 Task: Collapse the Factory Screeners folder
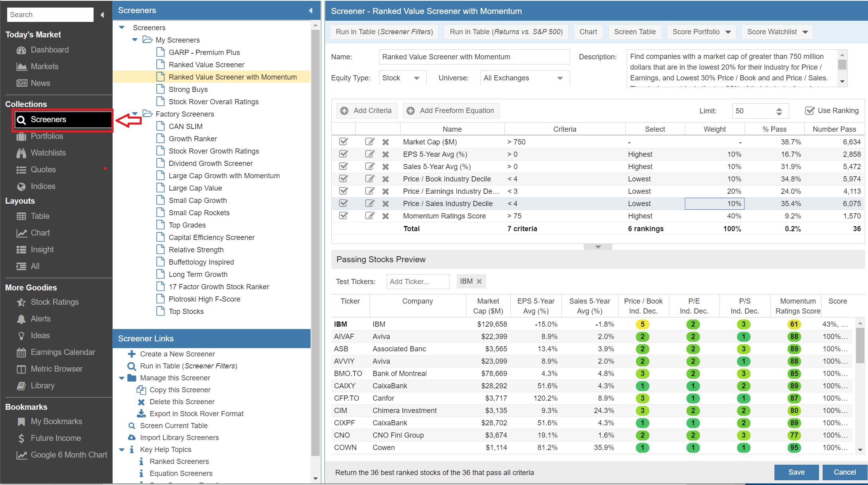point(135,114)
